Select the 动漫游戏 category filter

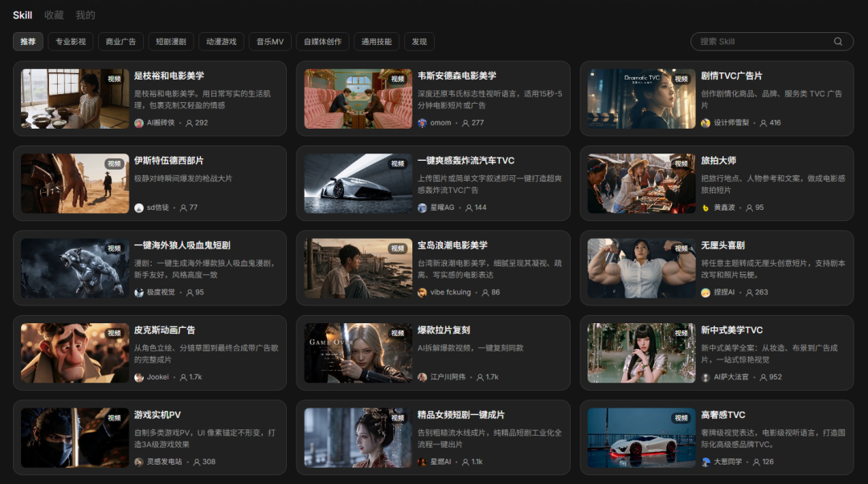pos(221,42)
